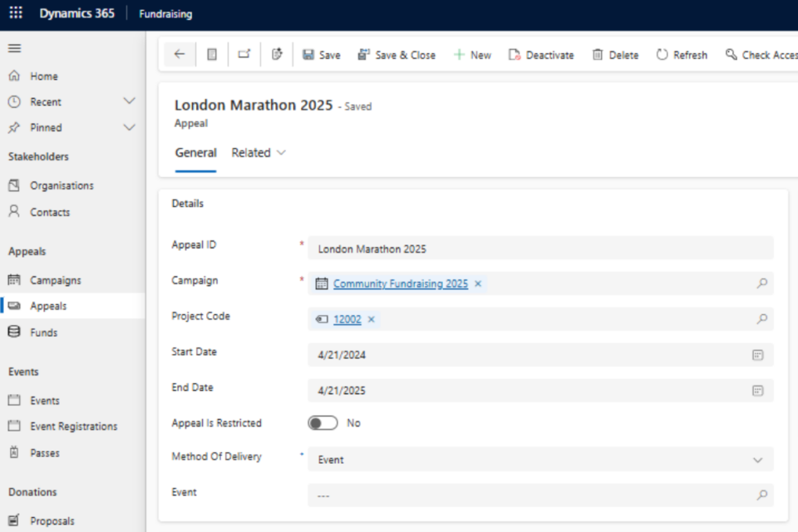Image resolution: width=798 pixels, height=532 pixels.
Task: Collapse the hamburger navigation menu
Action: pyautogui.click(x=14, y=48)
